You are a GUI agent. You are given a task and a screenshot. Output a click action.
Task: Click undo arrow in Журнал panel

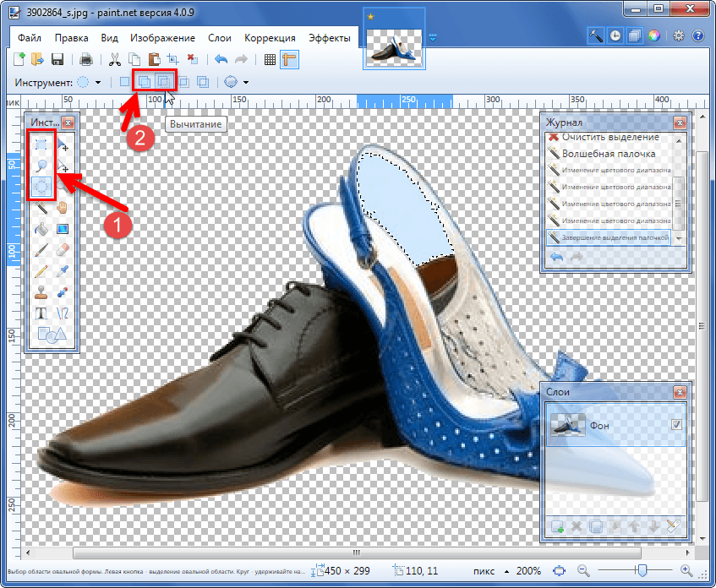click(556, 257)
